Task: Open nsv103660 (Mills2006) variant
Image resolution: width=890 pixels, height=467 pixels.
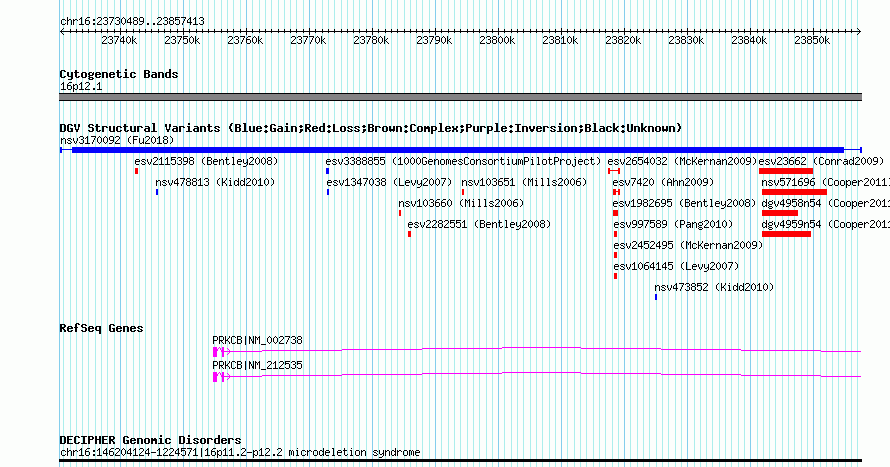Action: (461, 203)
